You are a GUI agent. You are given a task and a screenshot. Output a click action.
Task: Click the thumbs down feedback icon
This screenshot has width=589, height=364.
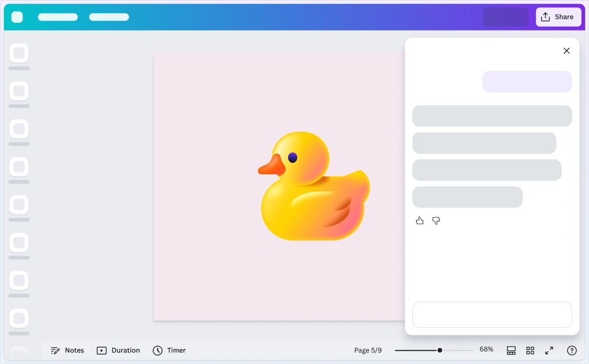(436, 221)
